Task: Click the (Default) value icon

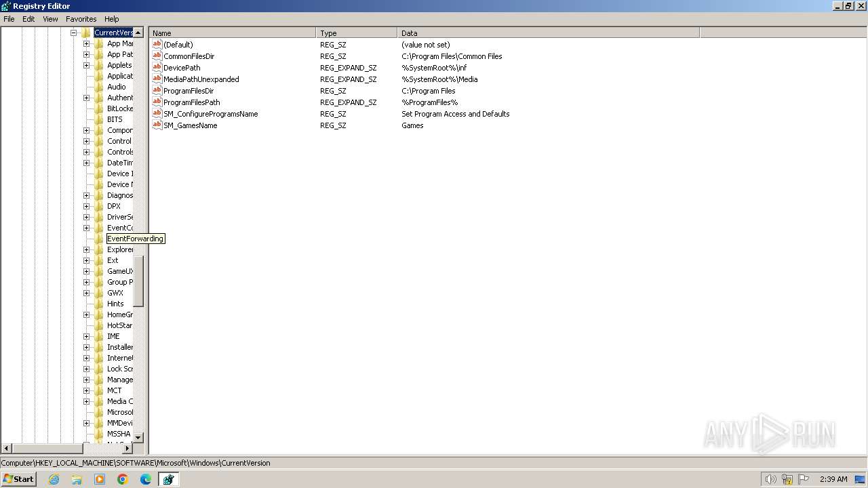Action: tap(157, 45)
